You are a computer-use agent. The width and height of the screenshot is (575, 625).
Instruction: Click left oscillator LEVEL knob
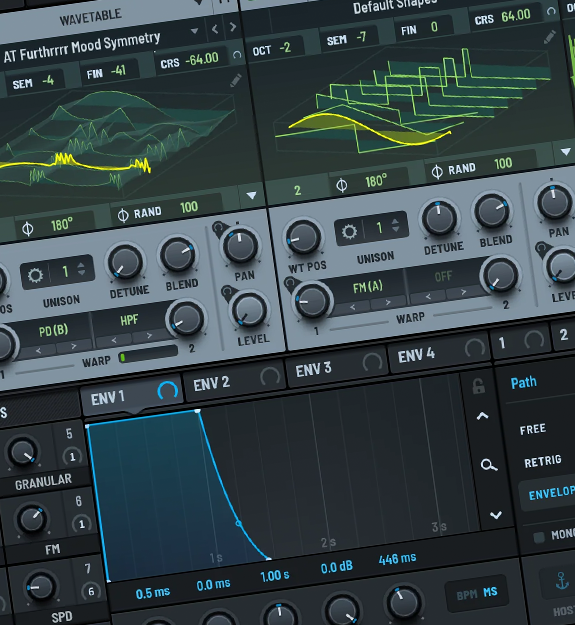249,310
